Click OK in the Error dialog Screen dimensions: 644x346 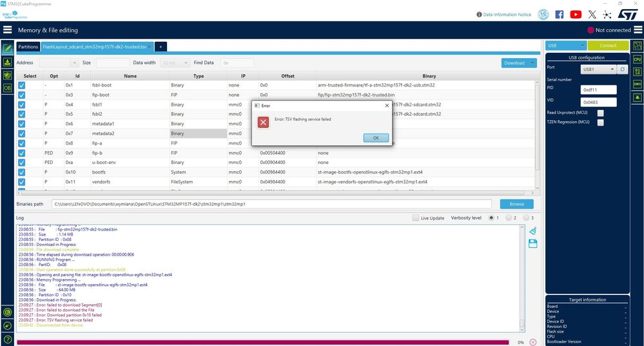tap(376, 138)
